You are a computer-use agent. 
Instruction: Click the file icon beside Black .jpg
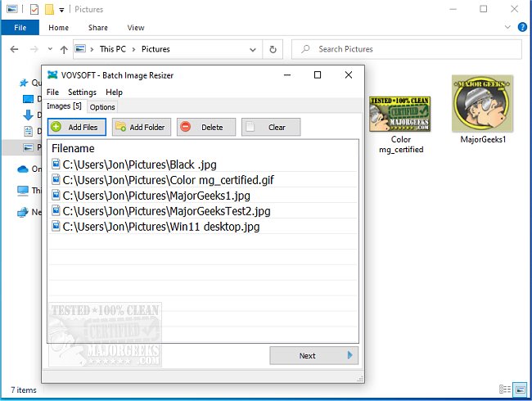click(56, 164)
